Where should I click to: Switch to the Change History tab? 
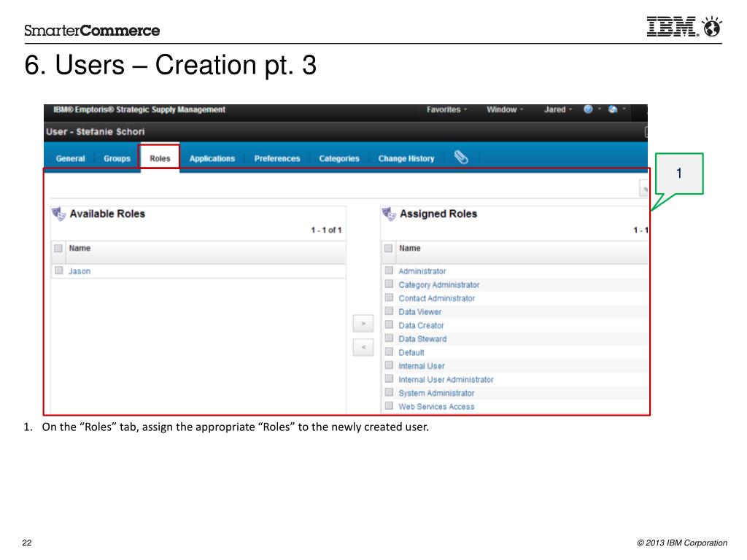coord(406,158)
